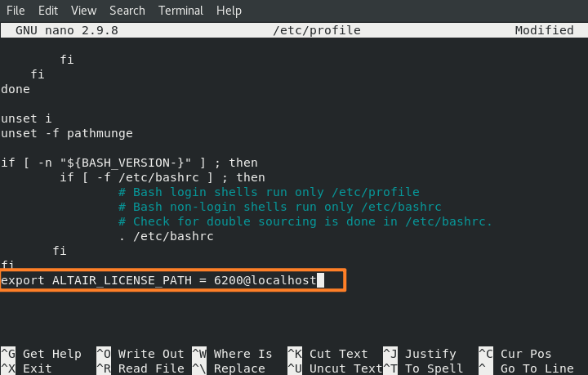
Task: Click the 'unset -f pathmunge' line
Action: pyautogui.click(x=67, y=133)
